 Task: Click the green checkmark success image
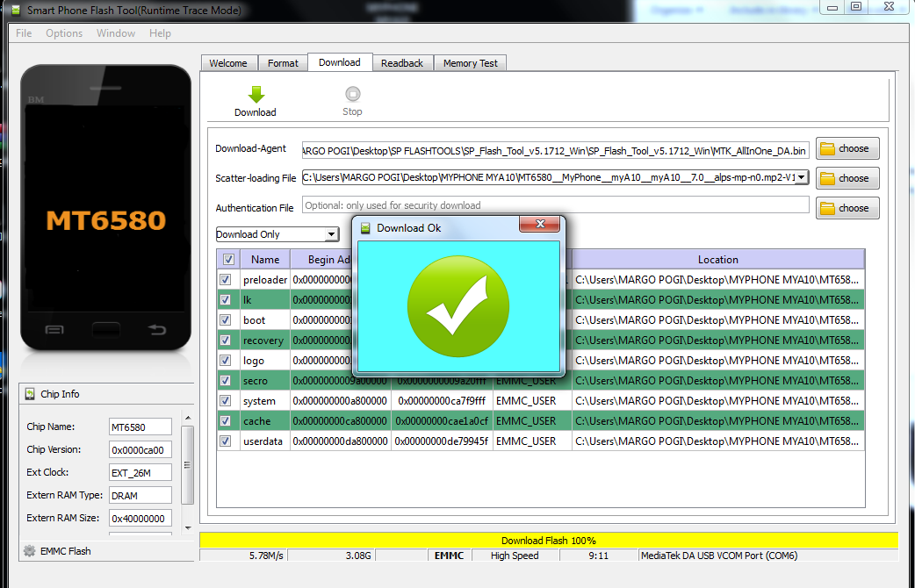point(458,306)
